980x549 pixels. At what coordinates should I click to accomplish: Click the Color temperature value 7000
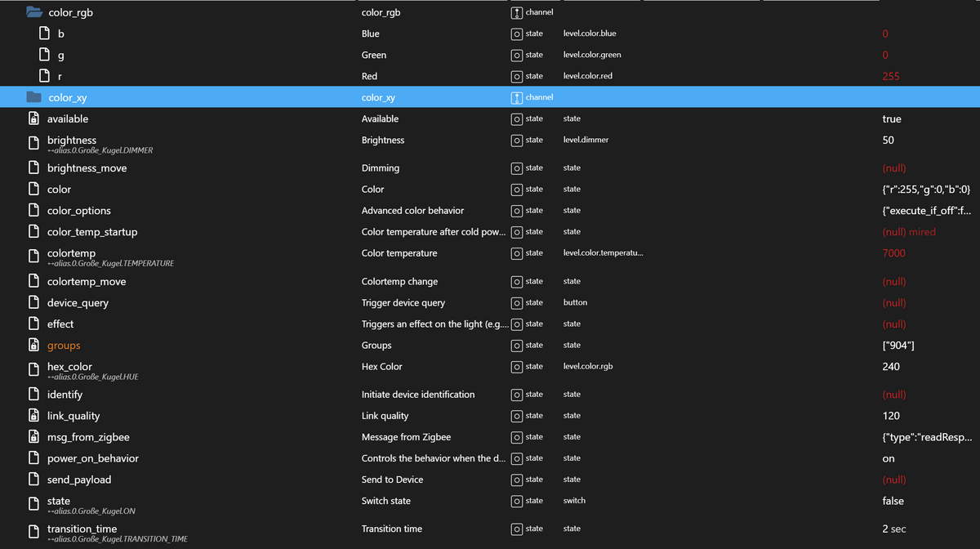893,253
